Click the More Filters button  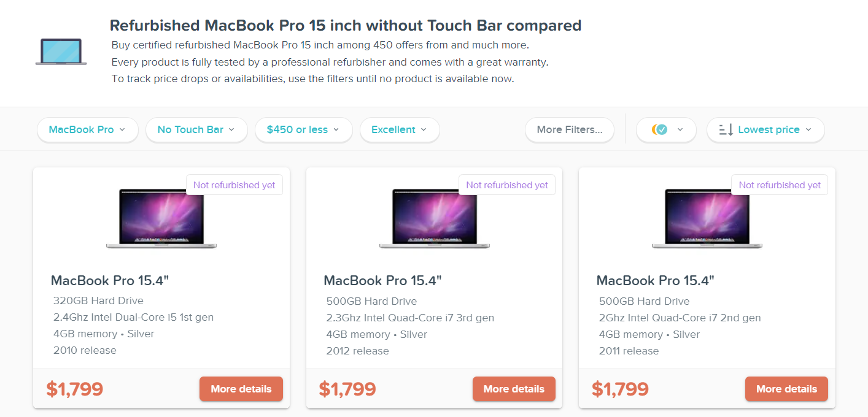pyautogui.click(x=569, y=129)
